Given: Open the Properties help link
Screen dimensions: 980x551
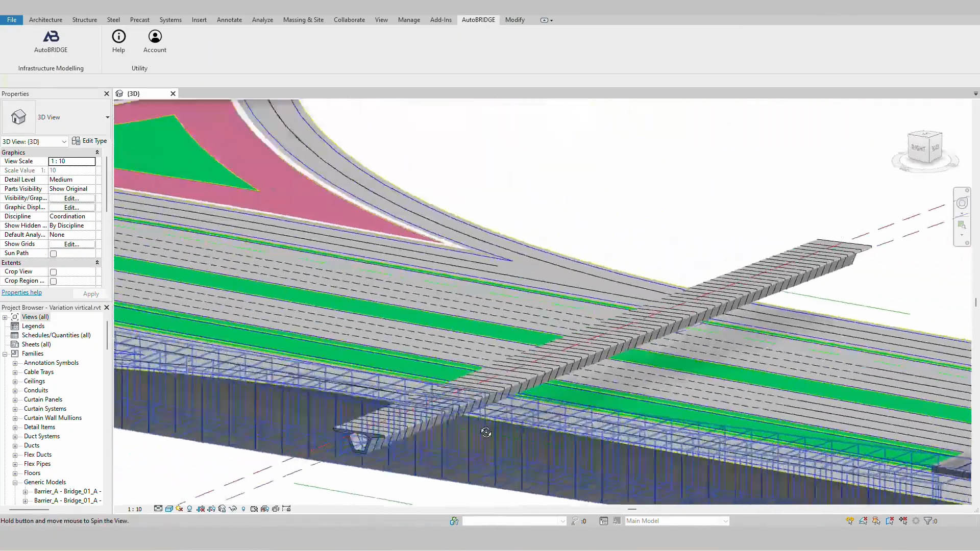Looking at the screenshot, I should 21,292.
